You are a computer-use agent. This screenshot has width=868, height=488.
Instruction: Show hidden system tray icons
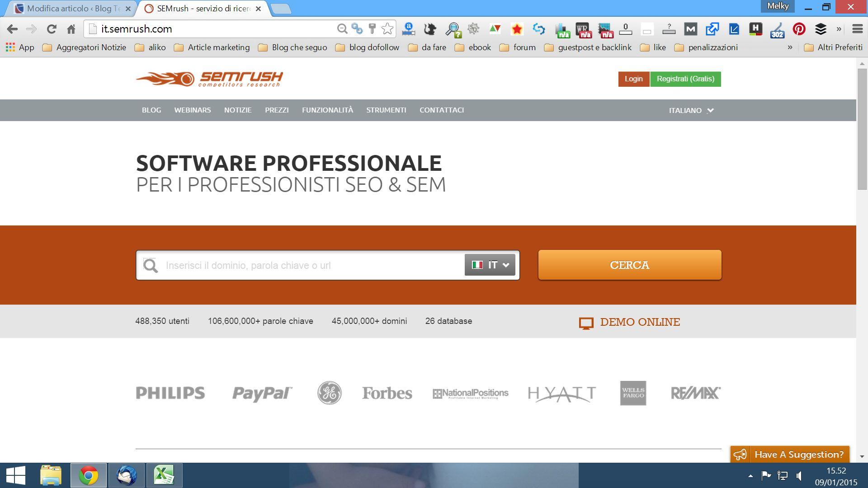click(x=750, y=476)
